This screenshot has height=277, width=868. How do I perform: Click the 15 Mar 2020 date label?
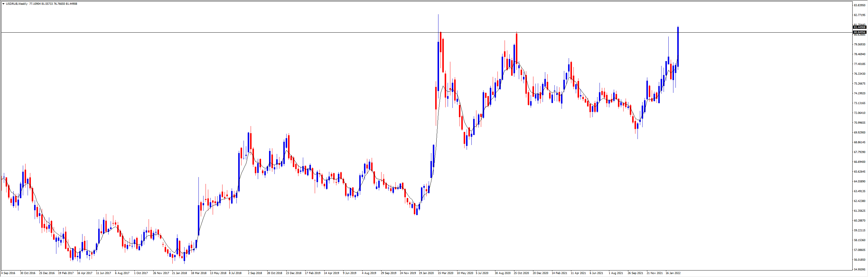tap(446, 273)
